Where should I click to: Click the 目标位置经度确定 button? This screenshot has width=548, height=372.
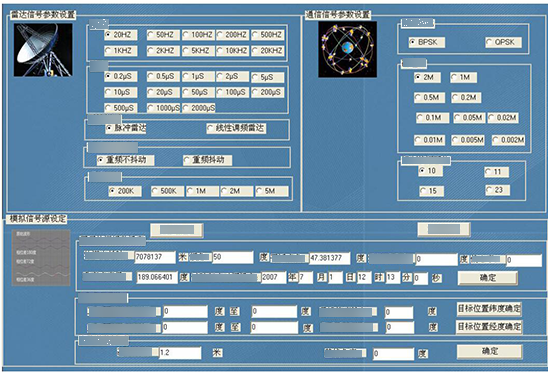pyautogui.click(x=489, y=327)
